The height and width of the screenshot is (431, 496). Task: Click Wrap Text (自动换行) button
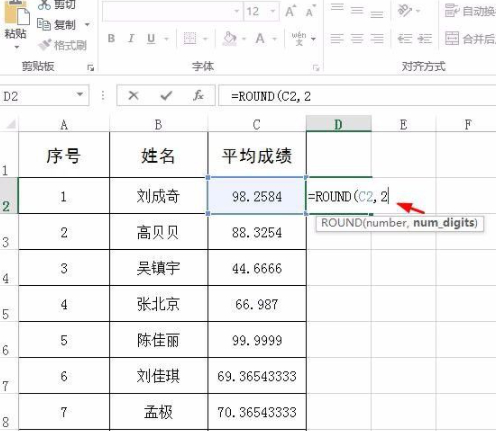pyautogui.click(x=470, y=11)
